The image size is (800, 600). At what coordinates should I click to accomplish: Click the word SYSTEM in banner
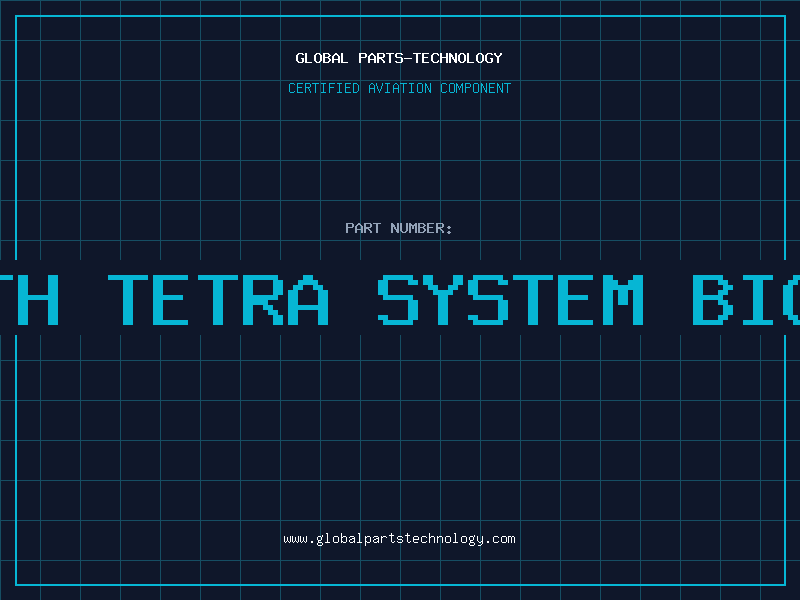(511, 300)
